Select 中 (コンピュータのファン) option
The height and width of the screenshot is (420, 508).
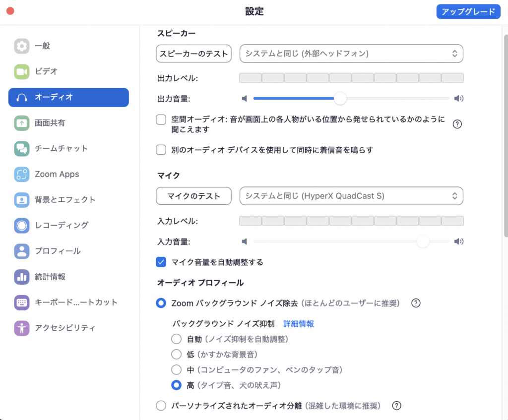176,369
